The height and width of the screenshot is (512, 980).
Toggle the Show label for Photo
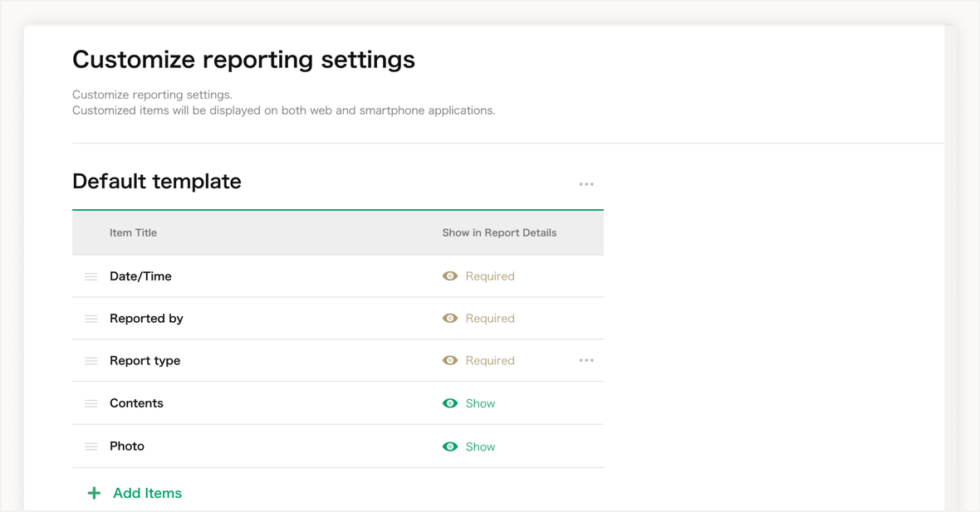click(x=480, y=446)
